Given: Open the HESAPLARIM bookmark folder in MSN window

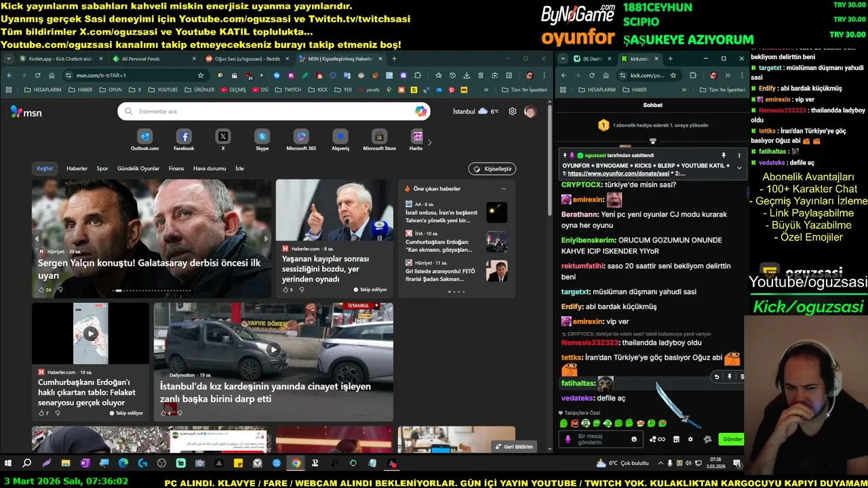Looking at the screenshot, I should pyautogui.click(x=43, y=89).
